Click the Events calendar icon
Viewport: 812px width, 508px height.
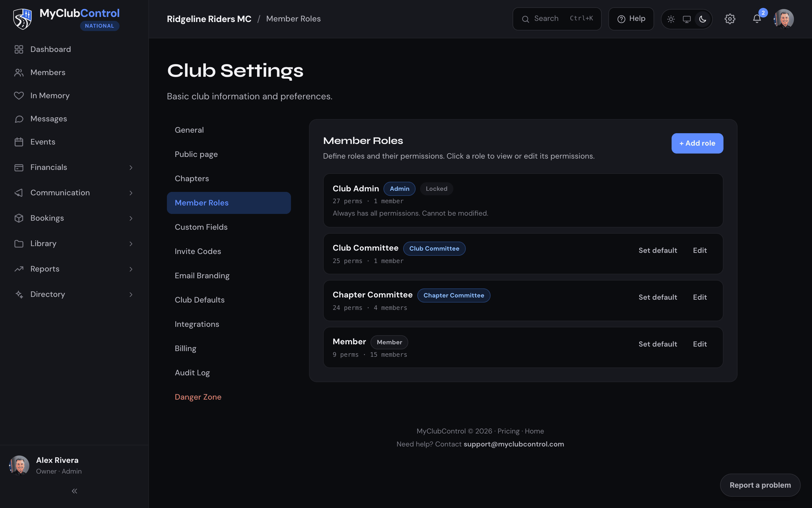19,142
